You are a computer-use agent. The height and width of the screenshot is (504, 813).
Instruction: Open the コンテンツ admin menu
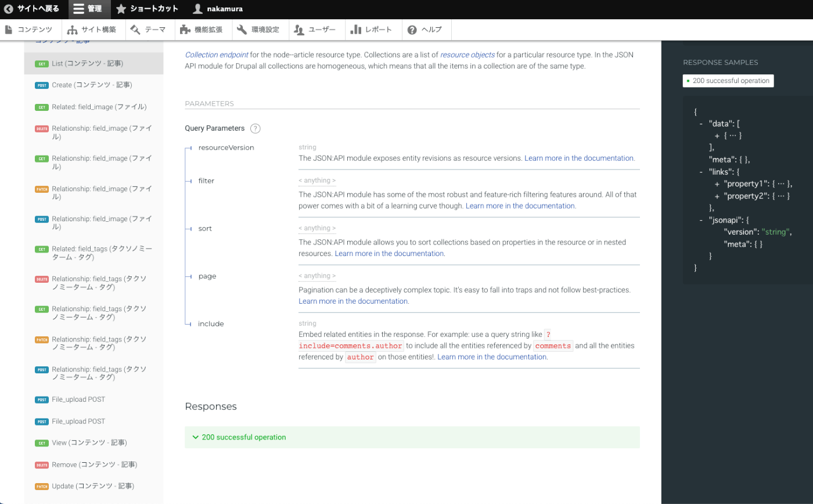pos(28,30)
